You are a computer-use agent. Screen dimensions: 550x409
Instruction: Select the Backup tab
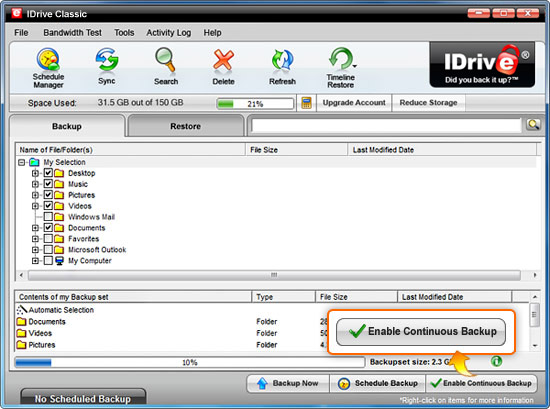tap(67, 126)
